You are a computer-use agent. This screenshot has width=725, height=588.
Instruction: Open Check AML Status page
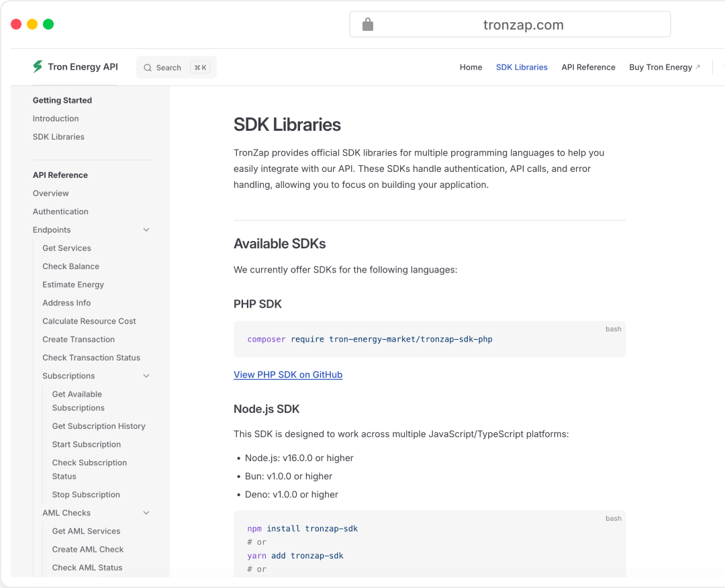click(87, 567)
